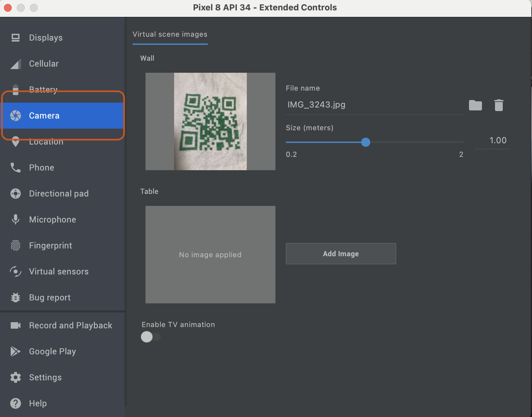Click the Bug report icon
This screenshot has height=417, width=532.
[15, 297]
